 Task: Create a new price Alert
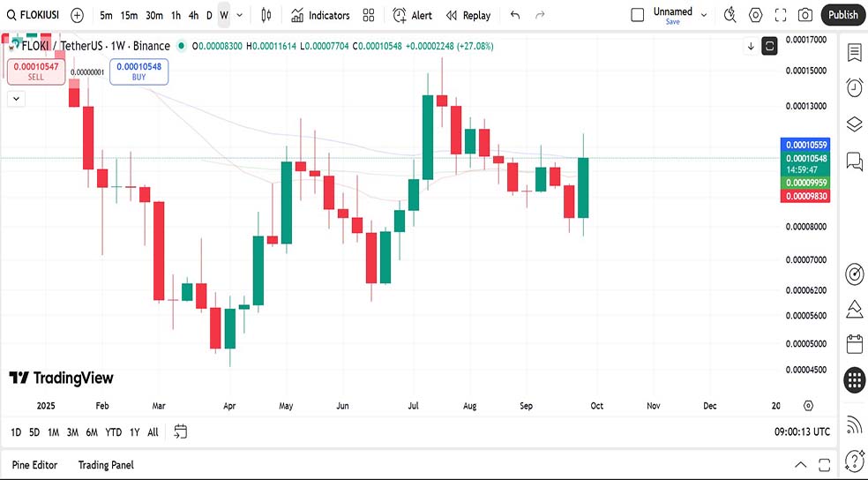[x=412, y=15]
